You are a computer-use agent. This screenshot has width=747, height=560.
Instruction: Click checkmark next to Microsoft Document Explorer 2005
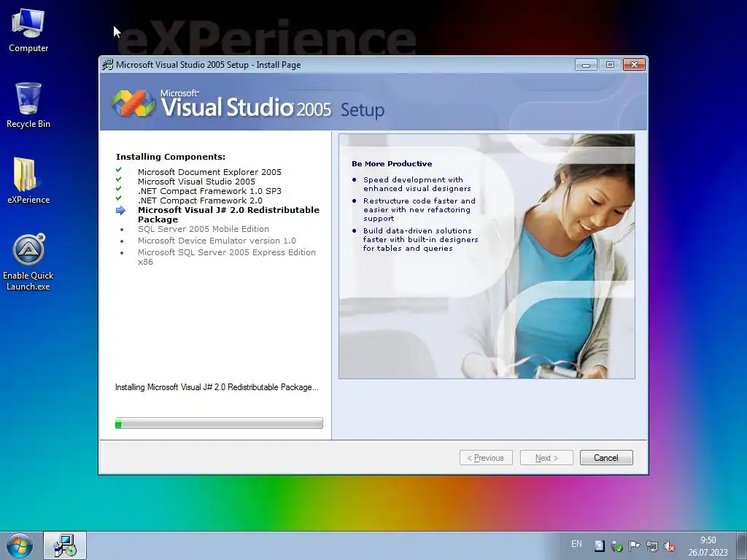[x=119, y=170]
